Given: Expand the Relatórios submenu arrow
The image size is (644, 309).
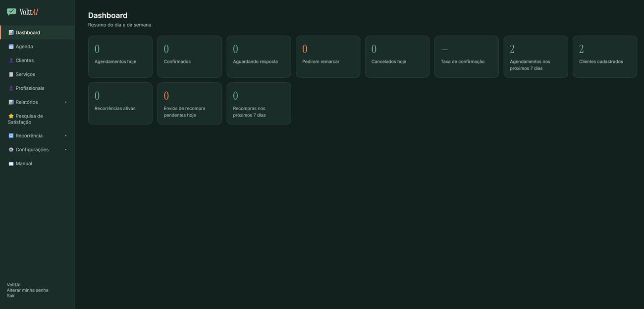Looking at the screenshot, I should tap(65, 102).
